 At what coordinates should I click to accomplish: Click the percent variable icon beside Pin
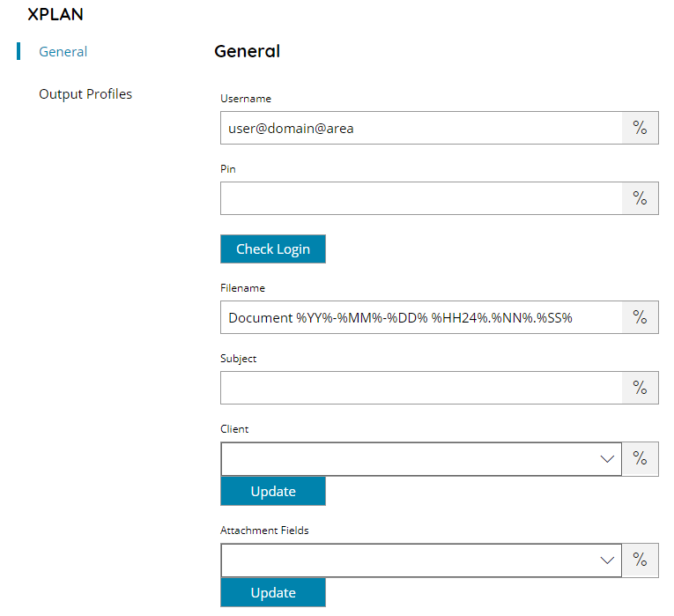click(640, 198)
